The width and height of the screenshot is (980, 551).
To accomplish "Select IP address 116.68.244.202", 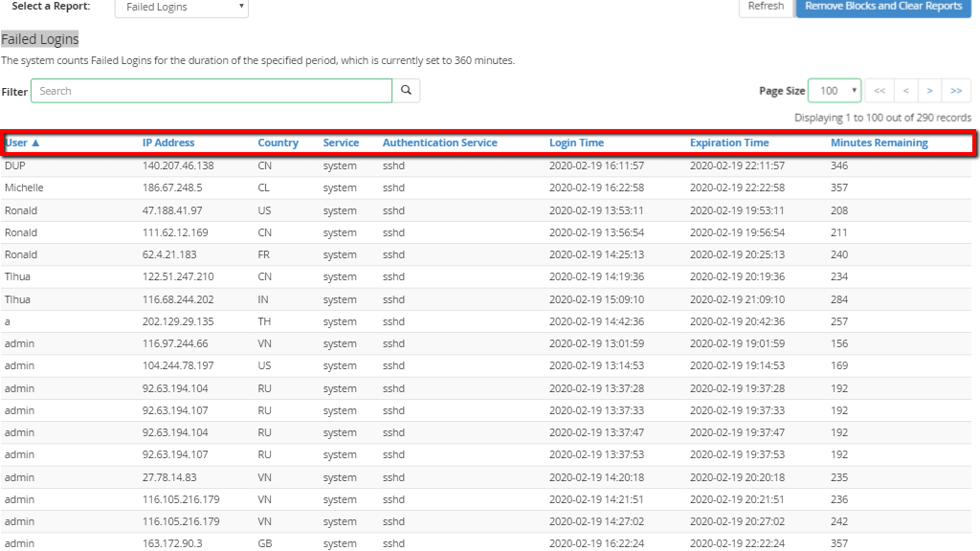I will (x=178, y=299).
